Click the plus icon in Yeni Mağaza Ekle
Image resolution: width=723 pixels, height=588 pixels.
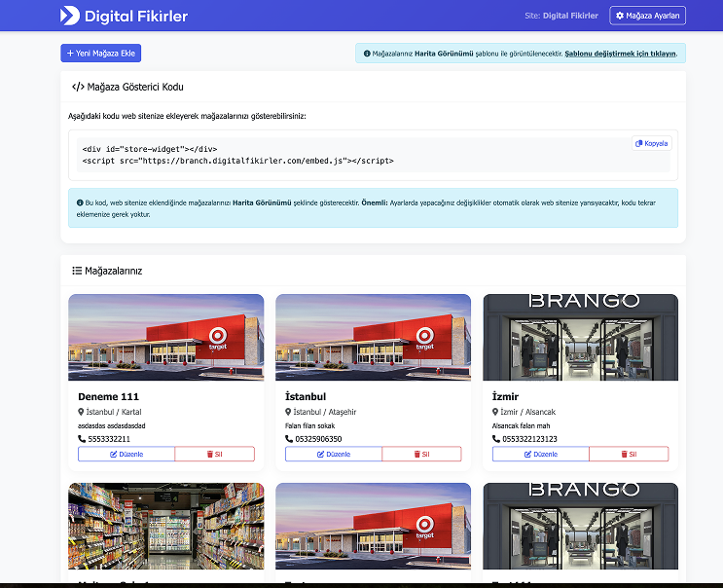(70, 53)
